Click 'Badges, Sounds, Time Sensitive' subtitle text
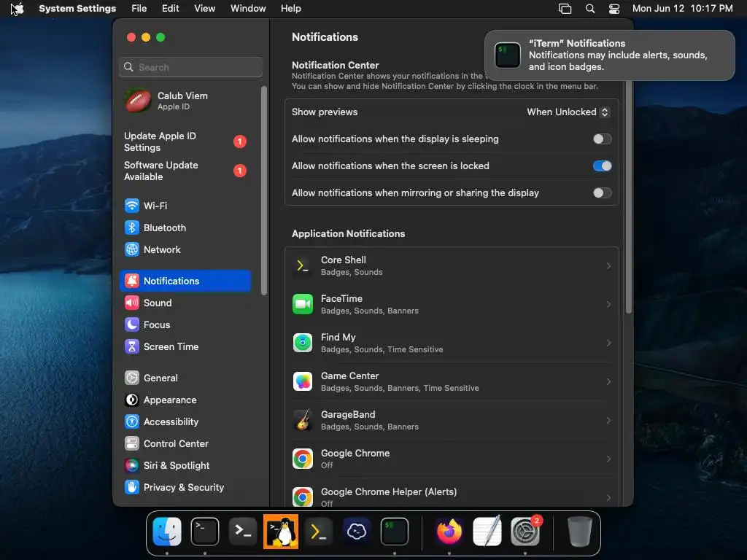 tap(382, 349)
